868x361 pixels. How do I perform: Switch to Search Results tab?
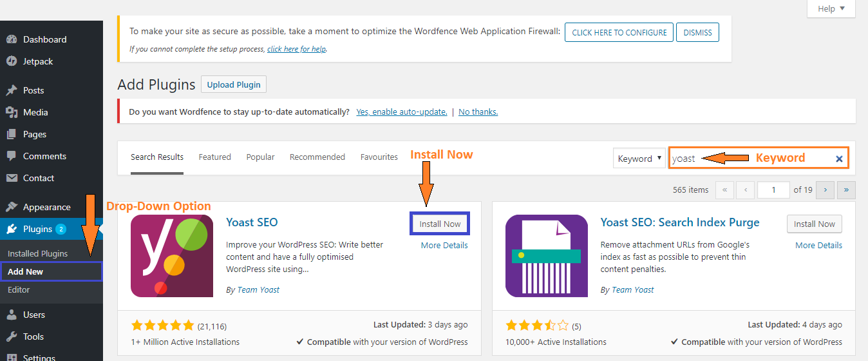pyautogui.click(x=157, y=157)
